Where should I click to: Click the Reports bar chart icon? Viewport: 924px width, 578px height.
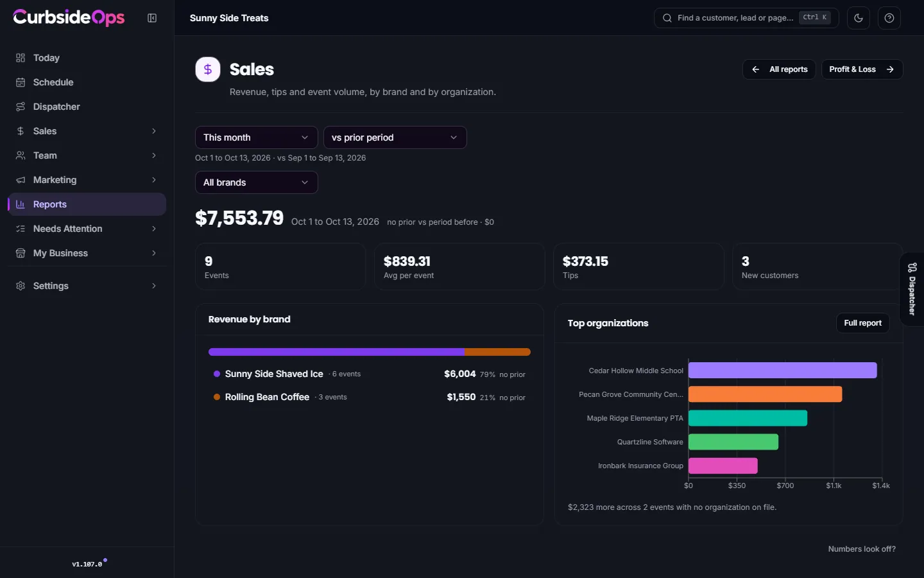click(21, 204)
